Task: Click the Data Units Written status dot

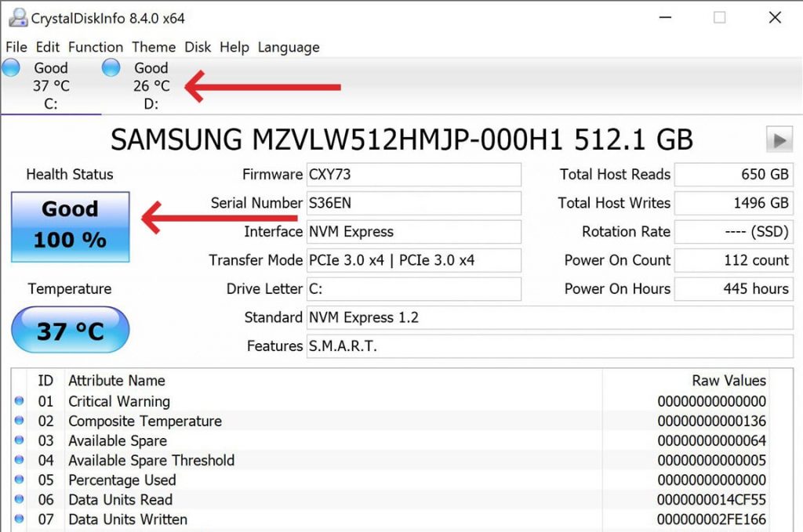Action: (x=20, y=519)
